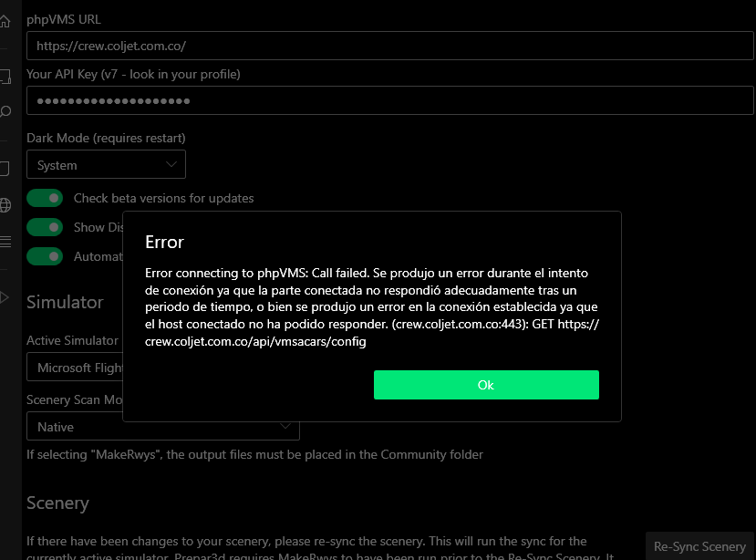Screen dimensions: 756x560
Task: Open the Dark Mode 'System' dropdown
Action: click(x=106, y=165)
